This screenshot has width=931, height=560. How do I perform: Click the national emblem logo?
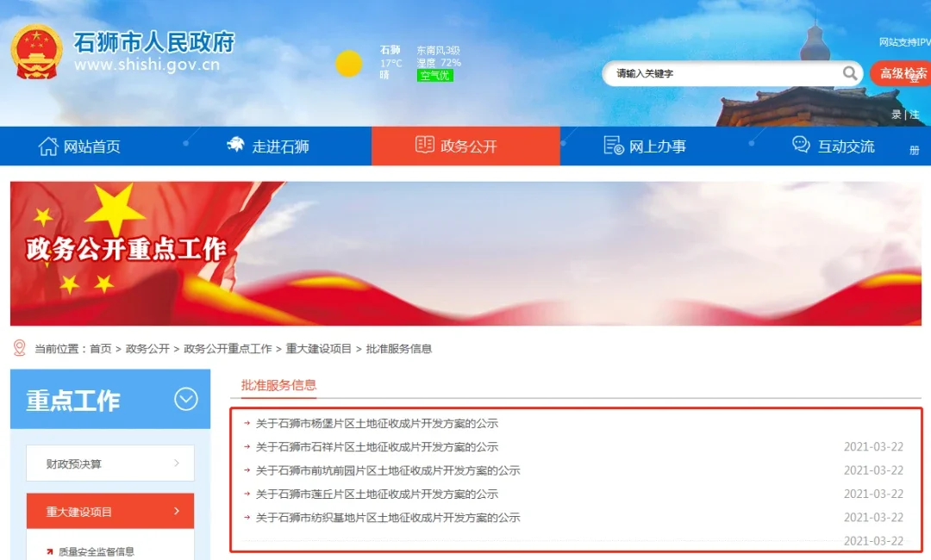(37, 52)
